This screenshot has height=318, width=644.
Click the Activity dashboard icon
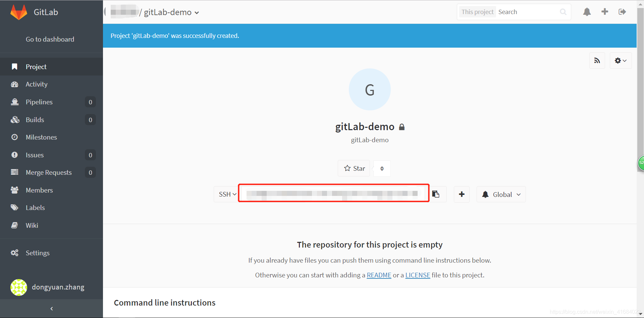tap(14, 84)
